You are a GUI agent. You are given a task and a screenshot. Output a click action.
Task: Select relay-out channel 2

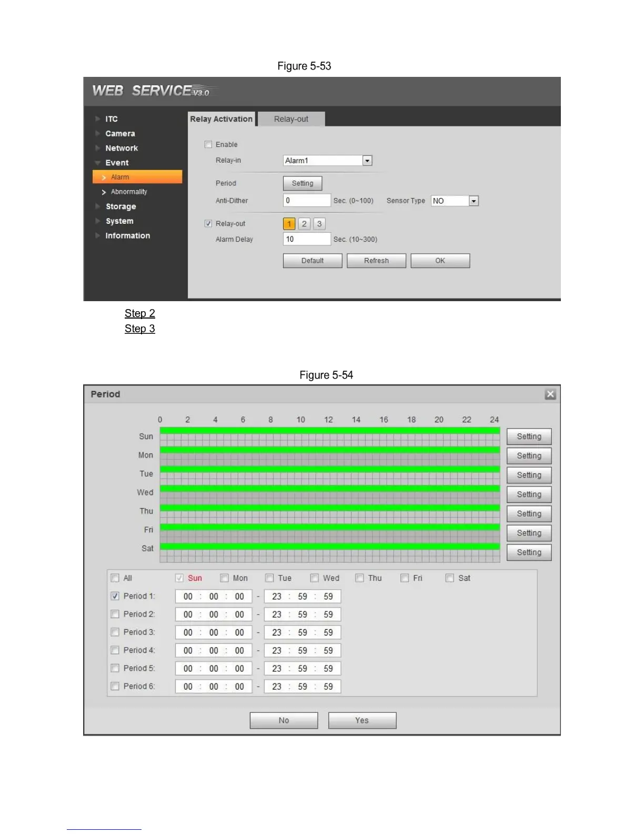(x=304, y=224)
